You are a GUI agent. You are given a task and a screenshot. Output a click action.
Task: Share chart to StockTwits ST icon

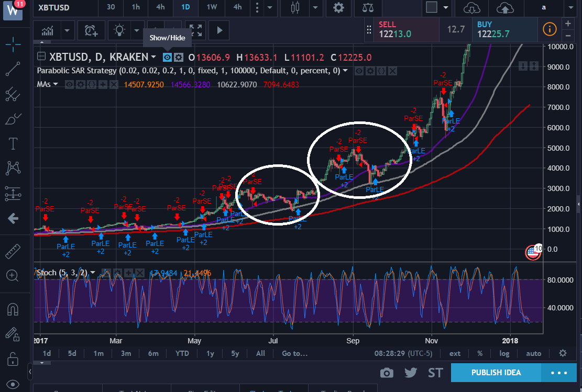coord(435,373)
